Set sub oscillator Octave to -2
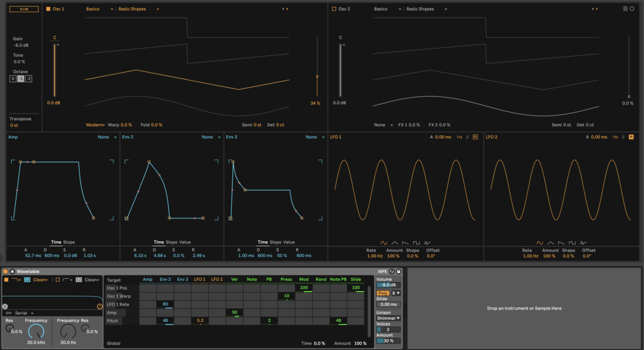The height and width of the screenshot is (350, 644). tap(28, 78)
